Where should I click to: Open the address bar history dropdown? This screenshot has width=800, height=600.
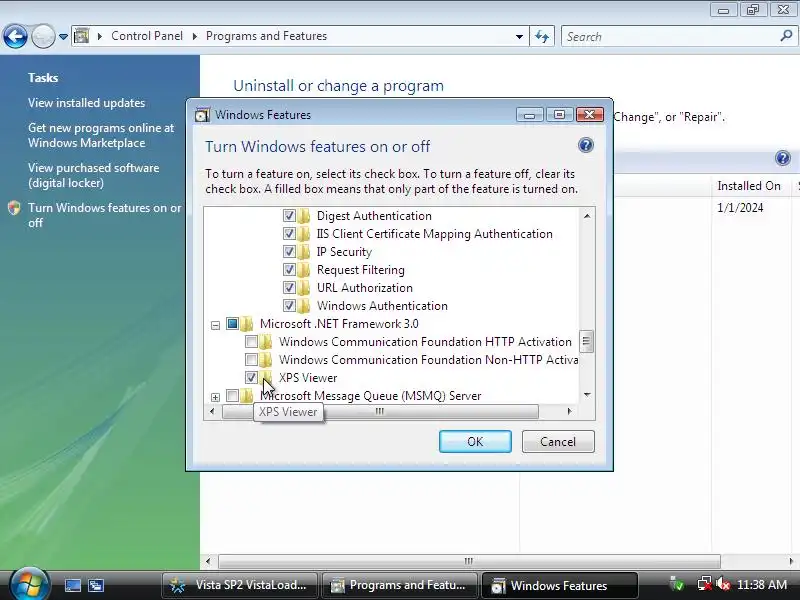519,37
